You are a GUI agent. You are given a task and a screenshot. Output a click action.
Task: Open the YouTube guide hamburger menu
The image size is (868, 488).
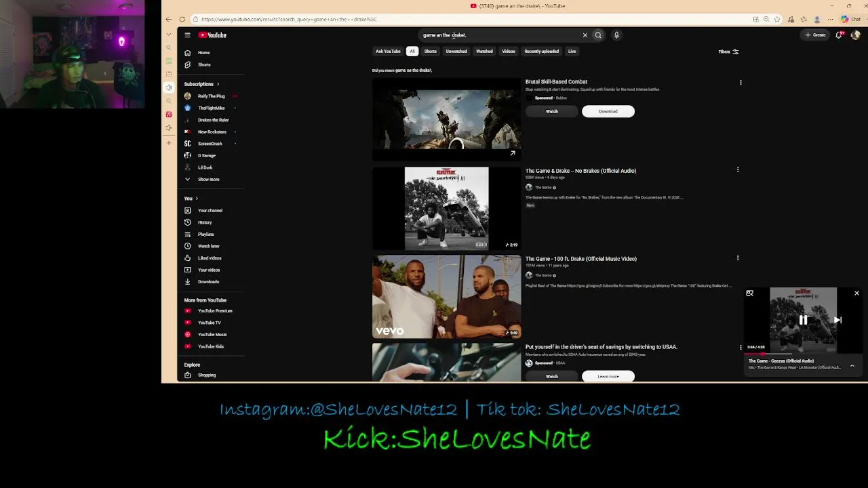(188, 35)
